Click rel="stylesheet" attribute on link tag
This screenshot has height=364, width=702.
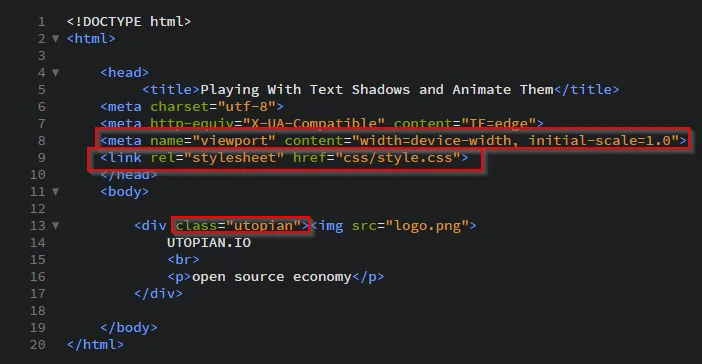[x=217, y=158]
